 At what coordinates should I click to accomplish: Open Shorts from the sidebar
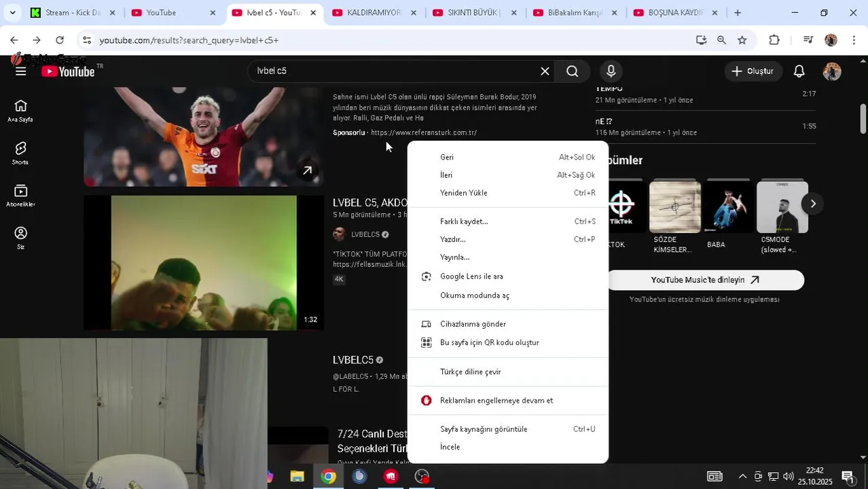[20, 153]
